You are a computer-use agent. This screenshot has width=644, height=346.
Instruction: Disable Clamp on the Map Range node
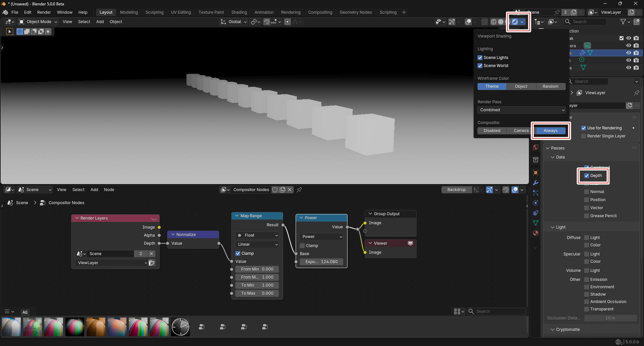[x=238, y=253]
